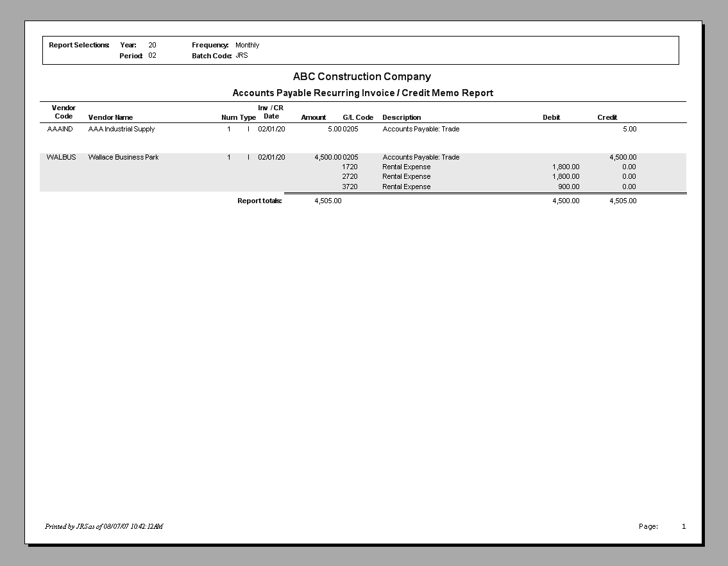728x566 pixels.
Task: Click the ABC Construction Company title
Action: coord(362,76)
